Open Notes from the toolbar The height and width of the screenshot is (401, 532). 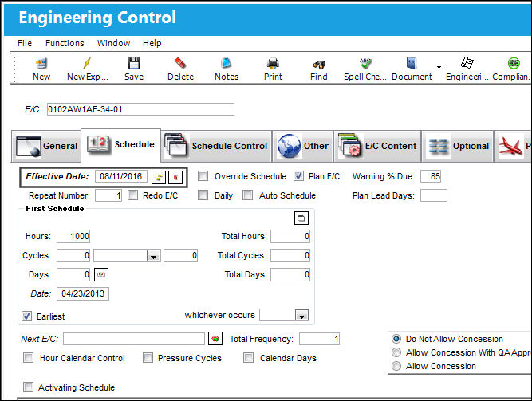[227, 69]
